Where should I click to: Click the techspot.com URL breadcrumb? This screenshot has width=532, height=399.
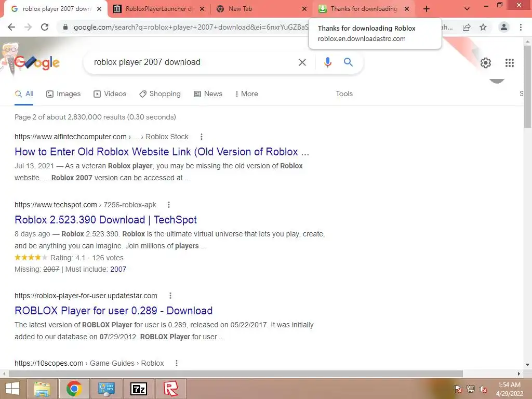pos(85,205)
